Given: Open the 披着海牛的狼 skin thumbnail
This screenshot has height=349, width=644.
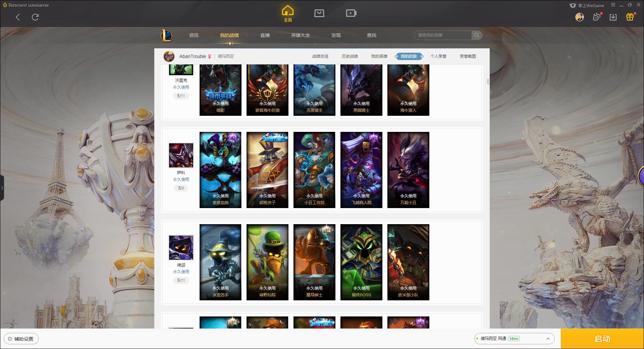Looking at the screenshot, I should click(267, 90).
